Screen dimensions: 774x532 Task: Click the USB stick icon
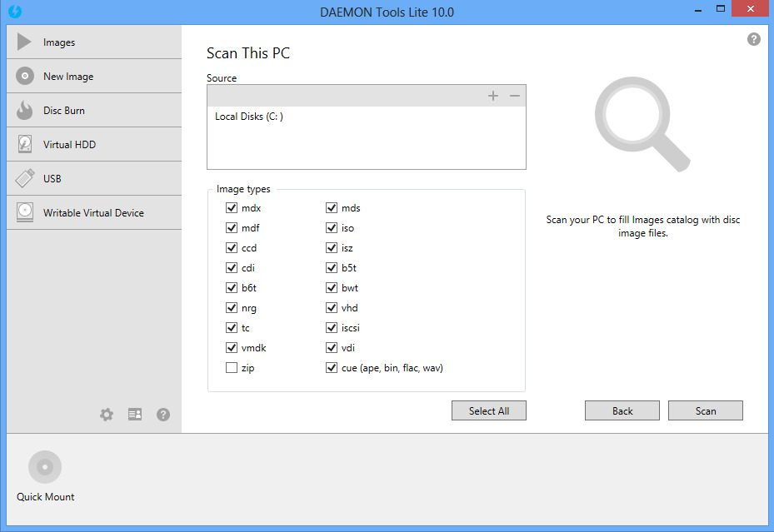25,179
